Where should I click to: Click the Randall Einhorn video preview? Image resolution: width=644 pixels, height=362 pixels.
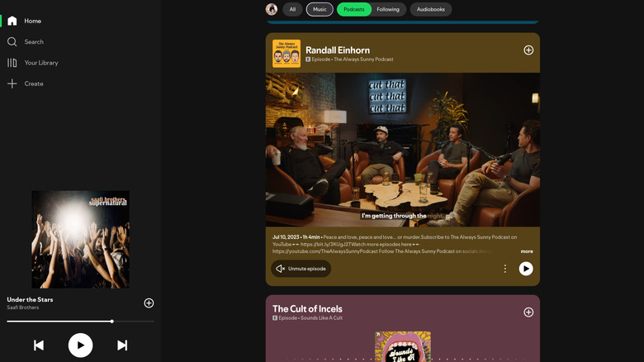point(403,150)
